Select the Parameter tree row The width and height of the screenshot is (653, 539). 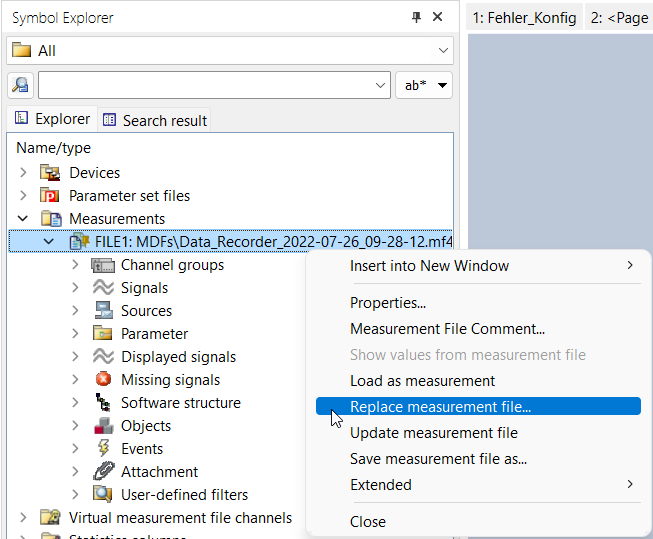pos(154,334)
